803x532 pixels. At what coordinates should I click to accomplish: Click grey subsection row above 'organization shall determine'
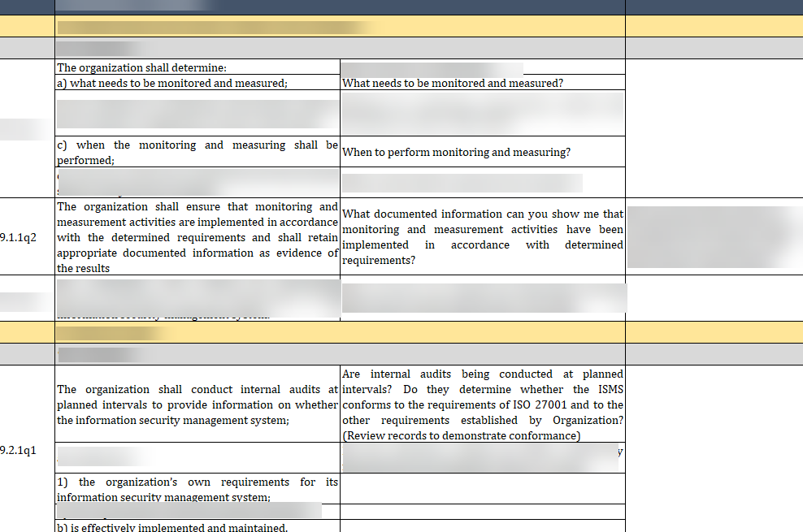[406, 48]
